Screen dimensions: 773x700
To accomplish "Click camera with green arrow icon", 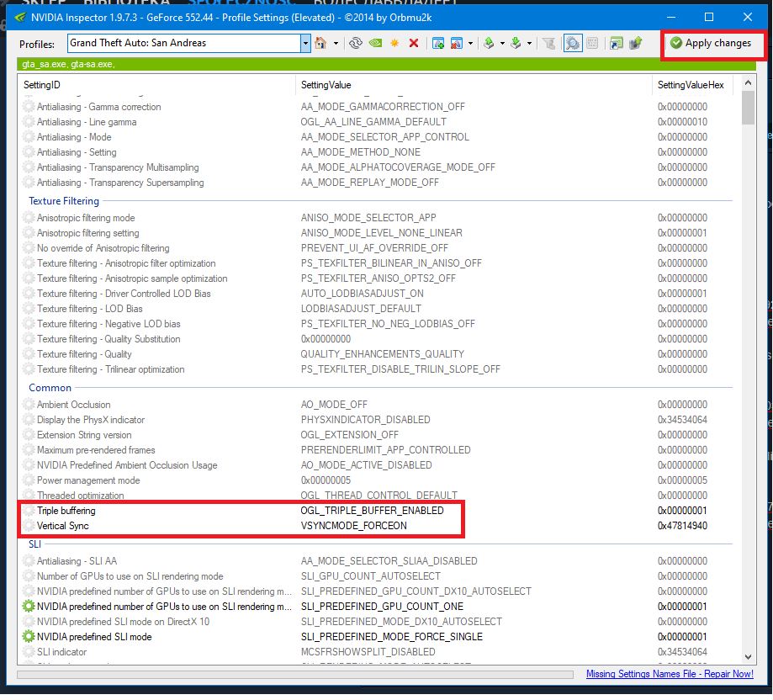I will click(x=636, y=44).
